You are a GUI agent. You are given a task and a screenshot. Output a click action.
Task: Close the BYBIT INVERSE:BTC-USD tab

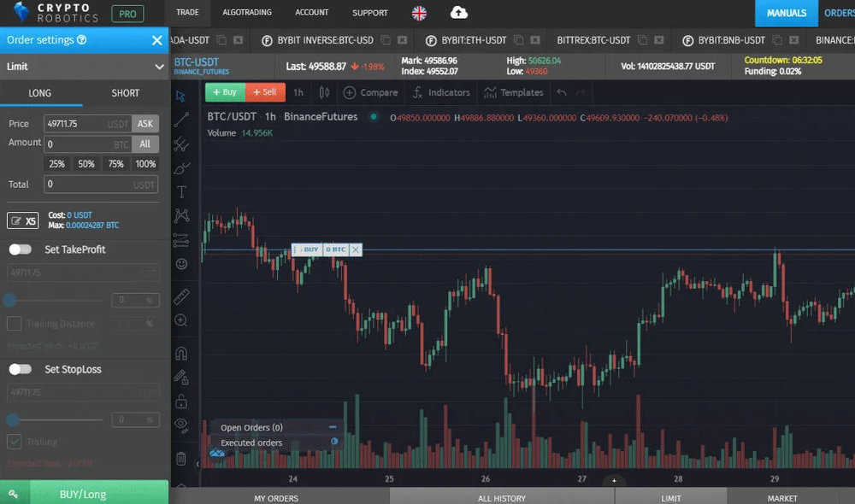[402, 40]
